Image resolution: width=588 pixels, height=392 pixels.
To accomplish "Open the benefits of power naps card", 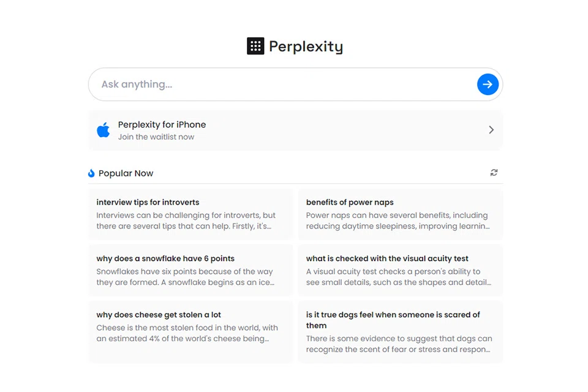I will coord(400,214).
